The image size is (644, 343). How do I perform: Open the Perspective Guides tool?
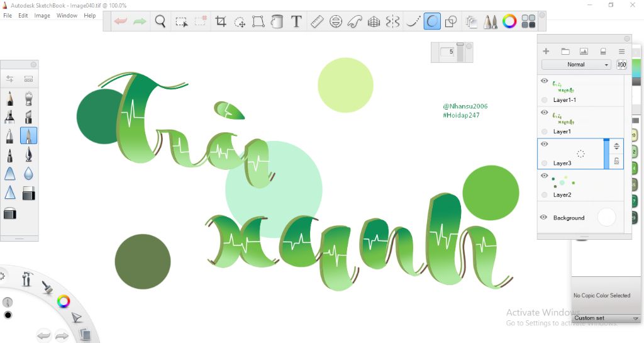tap(374, 21)
